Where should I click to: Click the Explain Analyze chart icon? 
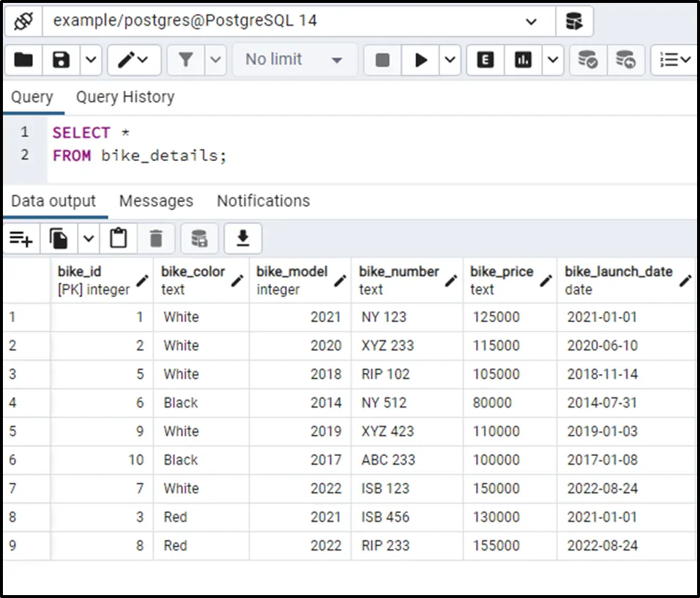(523, 60)
